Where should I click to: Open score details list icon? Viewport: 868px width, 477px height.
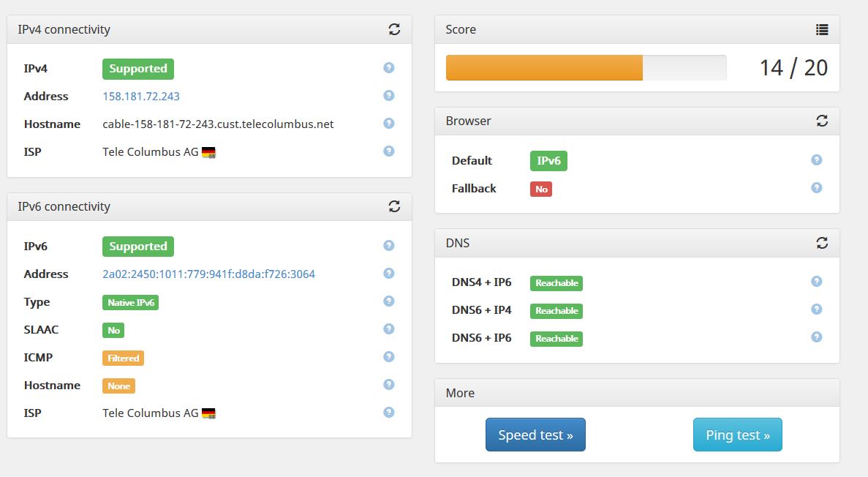pos(822,29)
